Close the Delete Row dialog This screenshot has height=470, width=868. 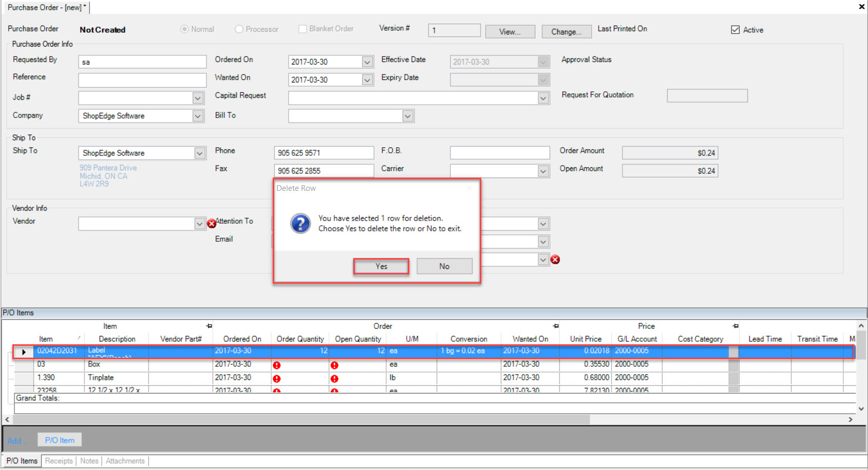coord(469,188)
